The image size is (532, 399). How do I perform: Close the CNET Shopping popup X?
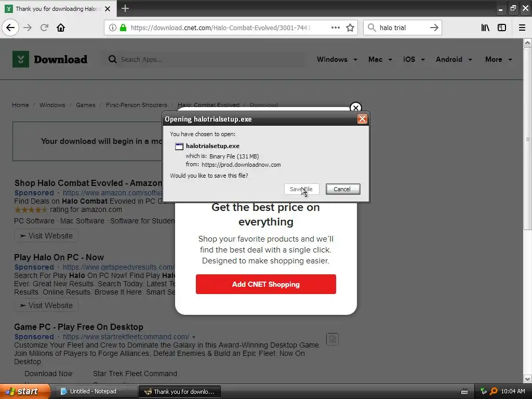[x=355, y=108]
